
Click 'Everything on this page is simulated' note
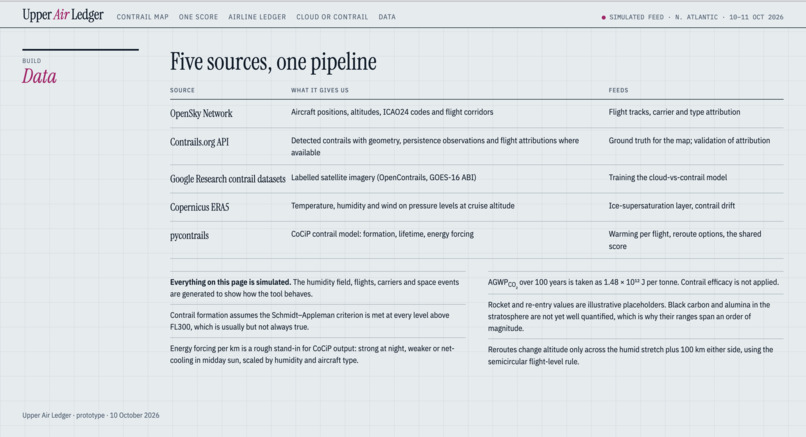315,288
